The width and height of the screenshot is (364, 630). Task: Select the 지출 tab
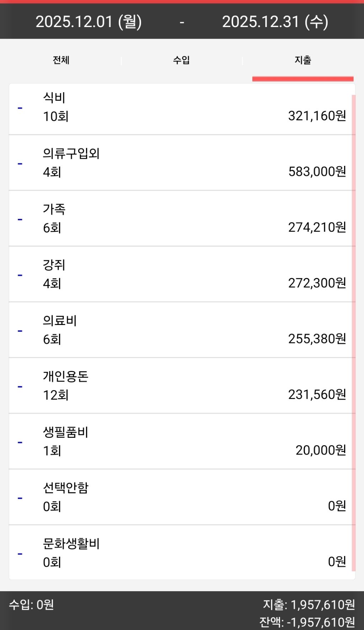pos(303,60)
